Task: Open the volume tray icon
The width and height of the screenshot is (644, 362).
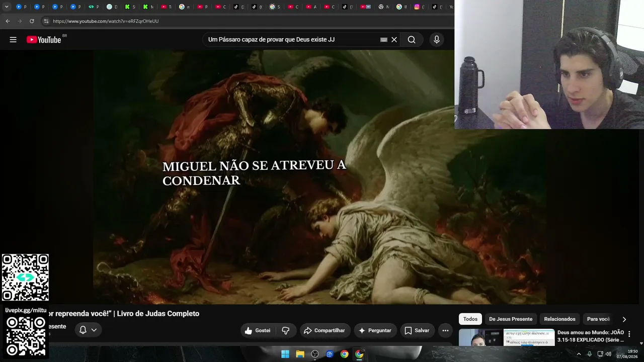Action: point(609,354)
